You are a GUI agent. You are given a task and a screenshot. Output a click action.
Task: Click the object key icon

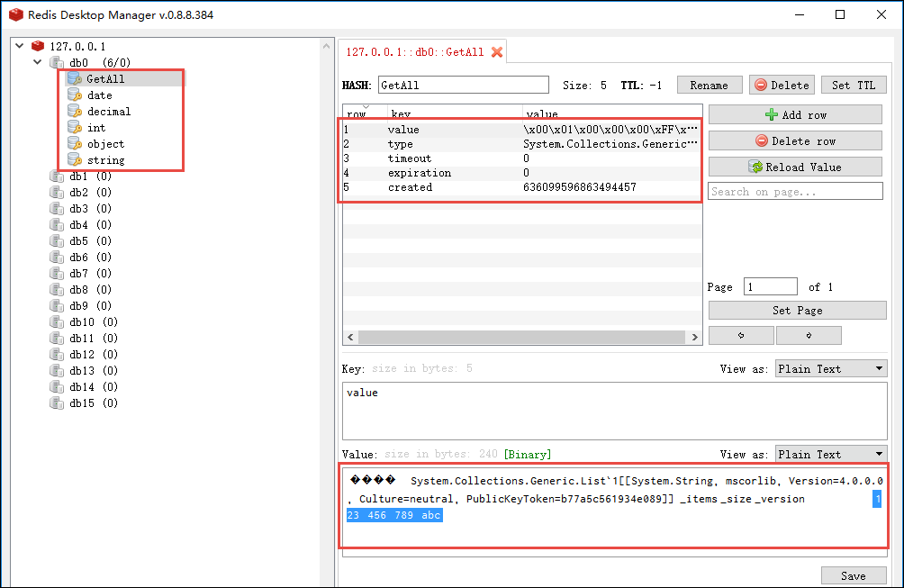point(75,143)
